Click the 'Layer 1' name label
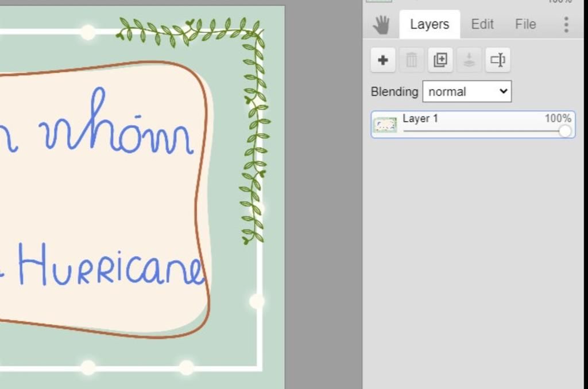588x389 pixels. coord(420,118)
